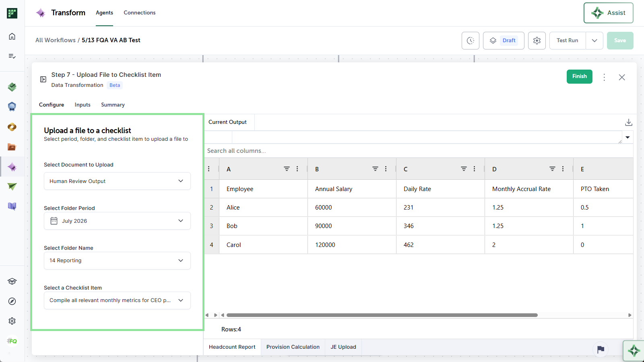Click the Test Run button

568,41
